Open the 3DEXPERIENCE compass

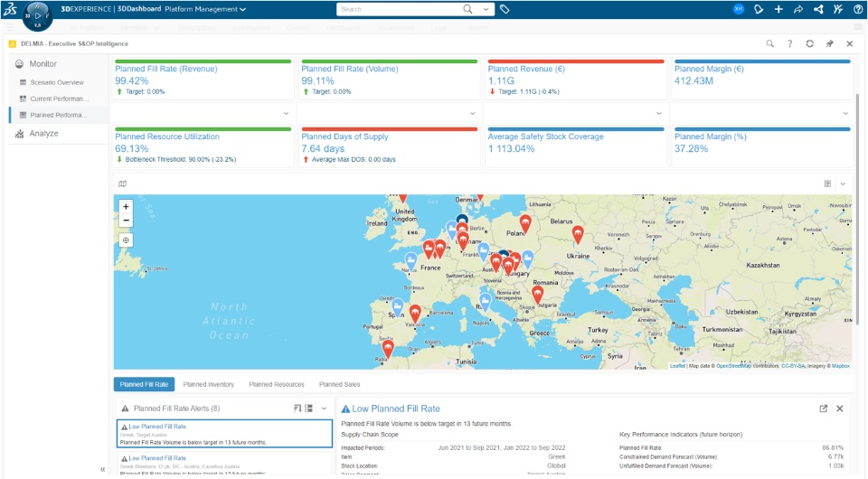(x=37, y=16)
